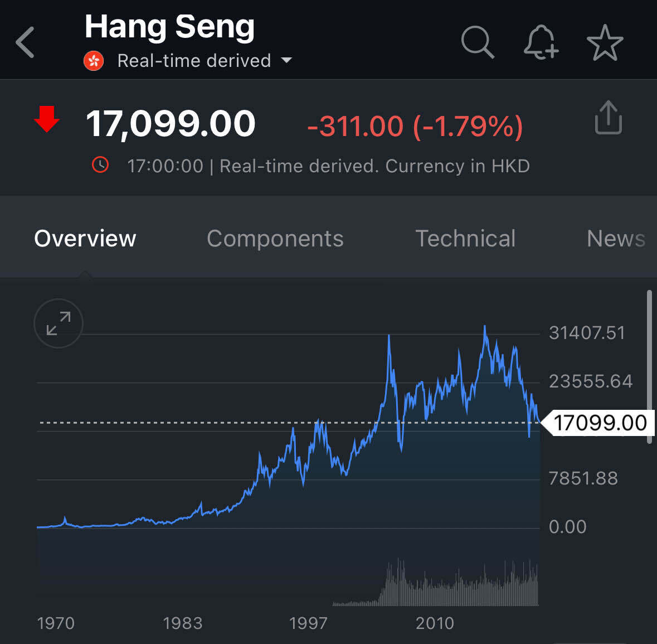
Task: Open the Real-time derived dropdown
Action: point(194,60)
